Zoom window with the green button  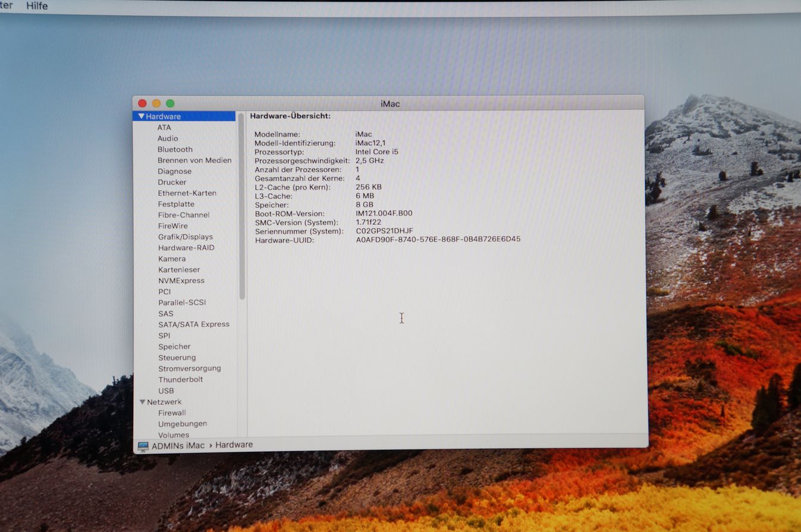pos(170,103)
